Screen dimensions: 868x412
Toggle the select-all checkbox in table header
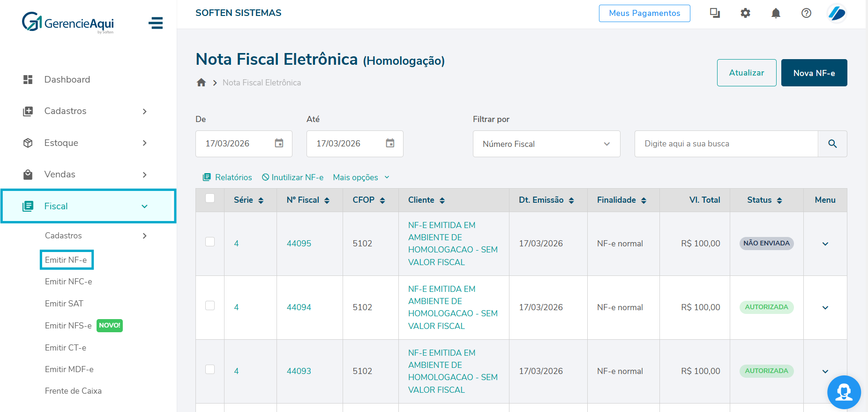(x=210, y=198)
